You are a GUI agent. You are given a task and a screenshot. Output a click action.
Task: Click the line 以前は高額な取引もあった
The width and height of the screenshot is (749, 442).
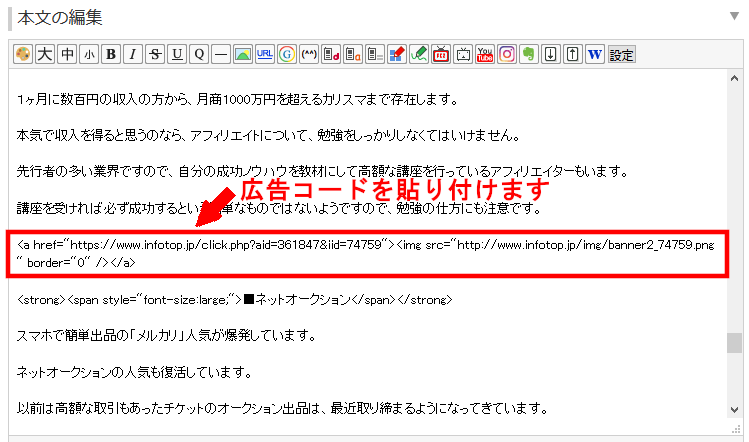point(282,408)
